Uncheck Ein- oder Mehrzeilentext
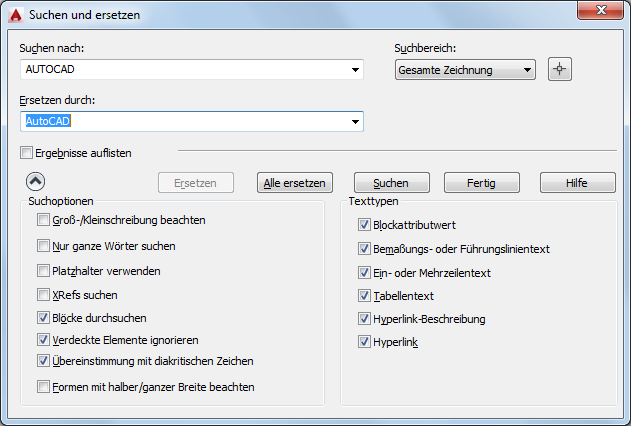 coord(364,273)
